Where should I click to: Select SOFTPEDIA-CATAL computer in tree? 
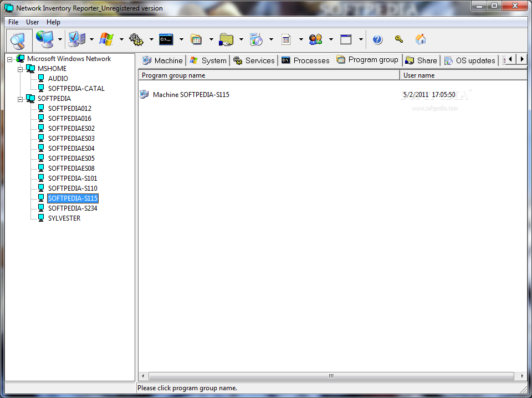tap(76, 89)
